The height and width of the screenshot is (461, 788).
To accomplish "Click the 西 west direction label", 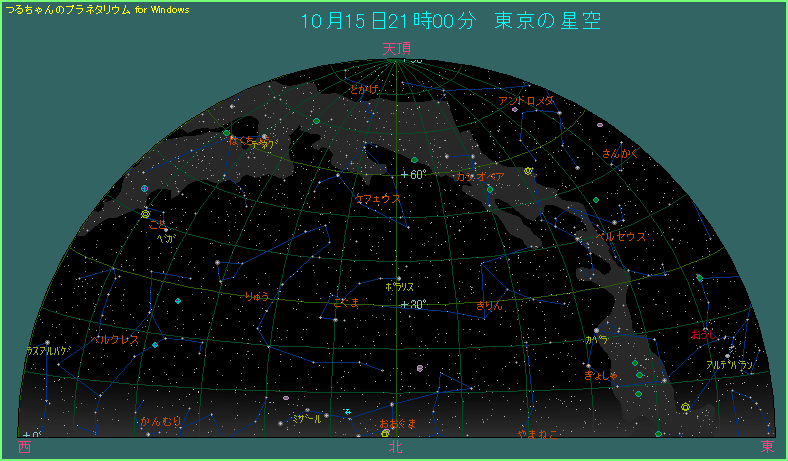I will (x=25, y=447).
